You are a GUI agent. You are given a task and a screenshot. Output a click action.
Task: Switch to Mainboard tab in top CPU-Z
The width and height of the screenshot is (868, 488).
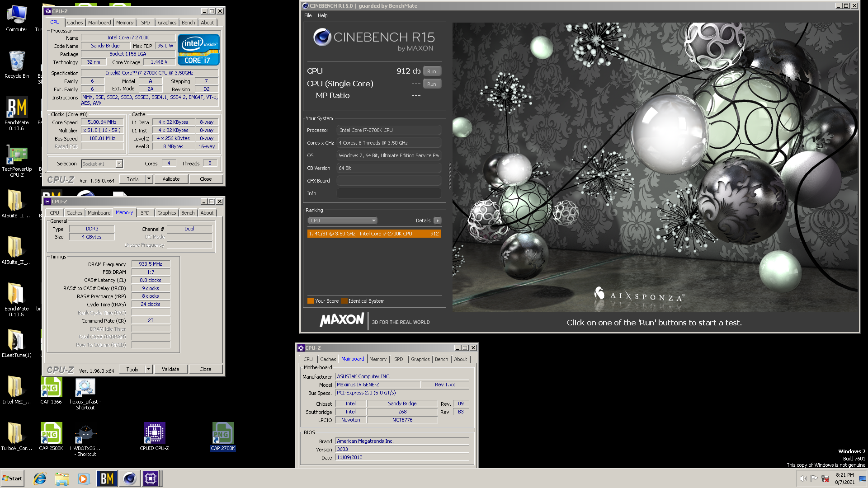point(99,23)
